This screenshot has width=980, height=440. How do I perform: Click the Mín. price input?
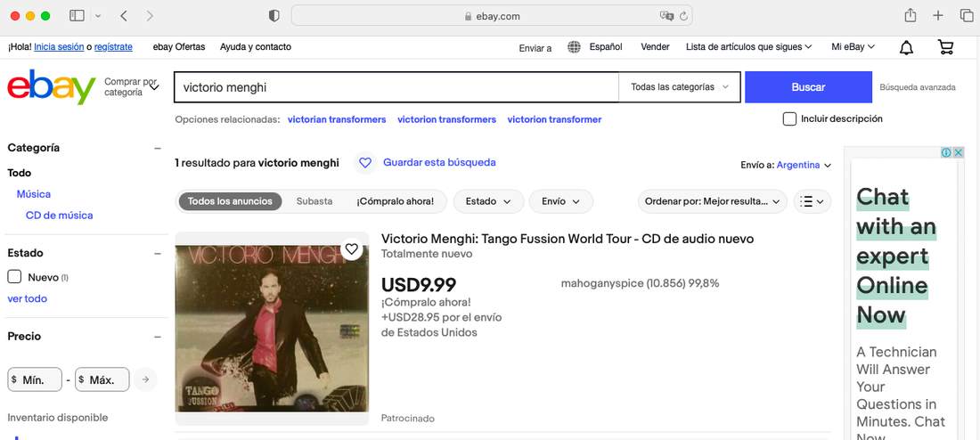tap(35, 379)
